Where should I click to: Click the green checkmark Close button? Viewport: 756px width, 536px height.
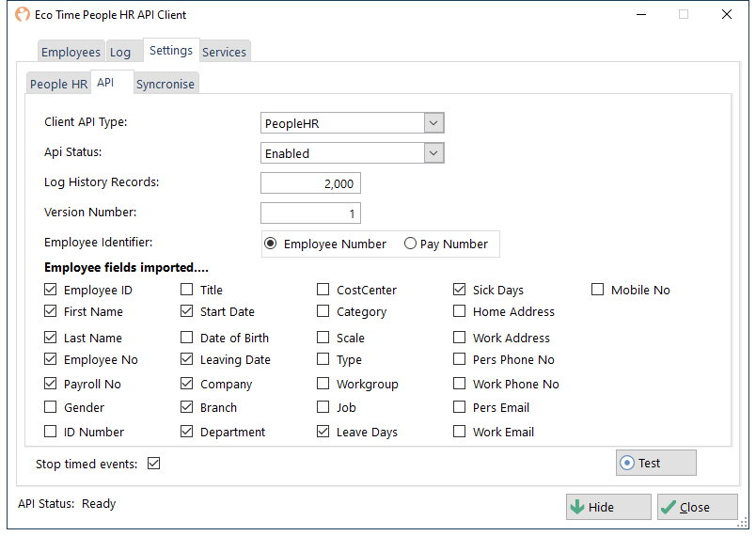[697, 507]
